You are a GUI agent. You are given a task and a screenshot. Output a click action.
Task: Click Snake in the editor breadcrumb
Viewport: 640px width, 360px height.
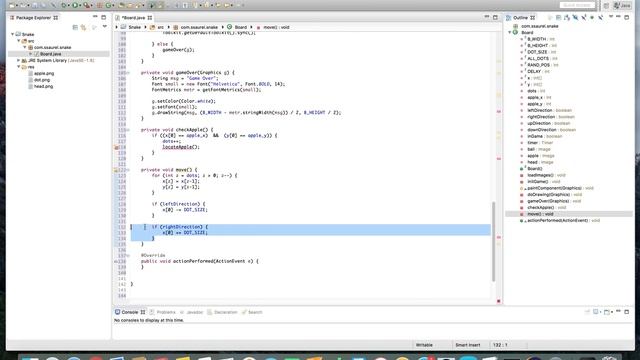pyautogui.click(x=134, y=27)
